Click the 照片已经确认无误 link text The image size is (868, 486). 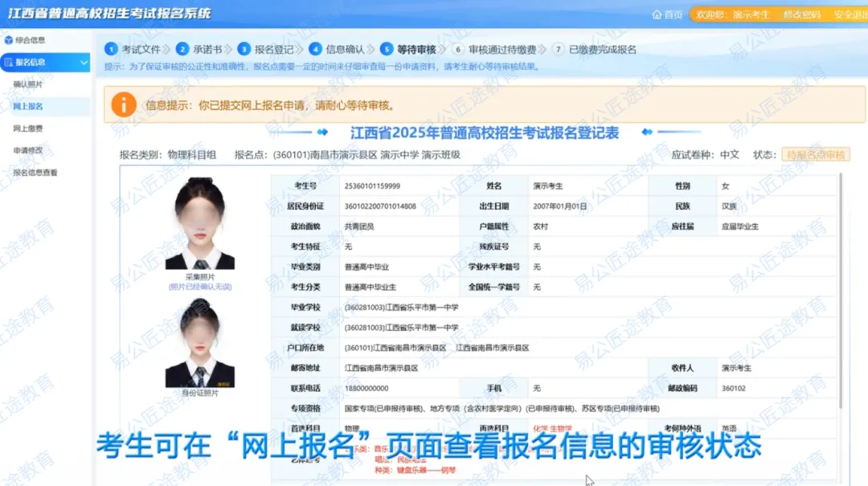click(200, 287)
